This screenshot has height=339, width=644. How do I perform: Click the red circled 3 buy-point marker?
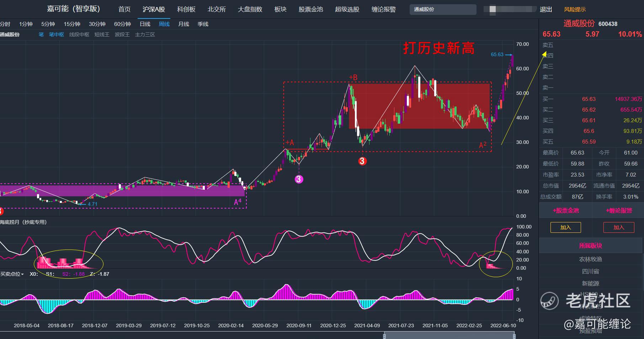point(362,161)
